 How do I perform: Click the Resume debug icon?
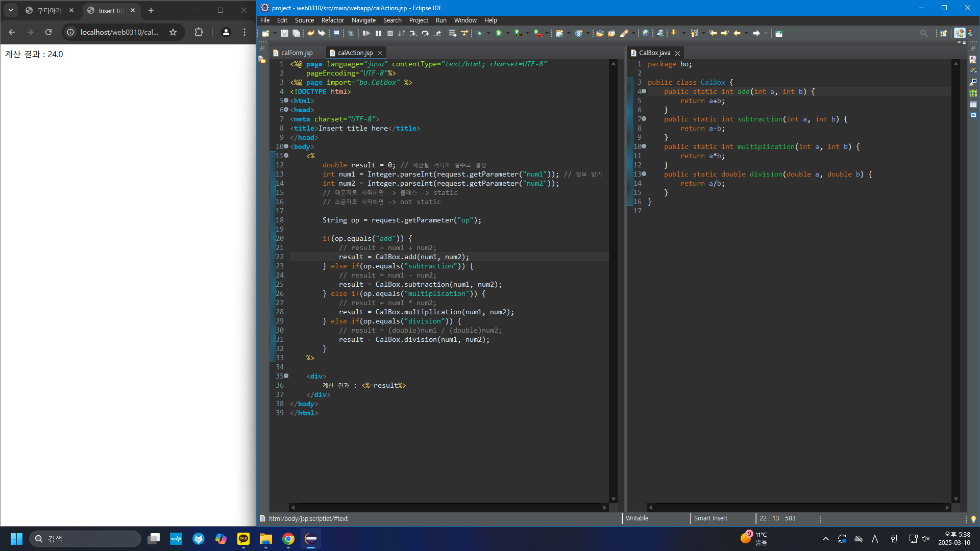[x=366, y=34]
